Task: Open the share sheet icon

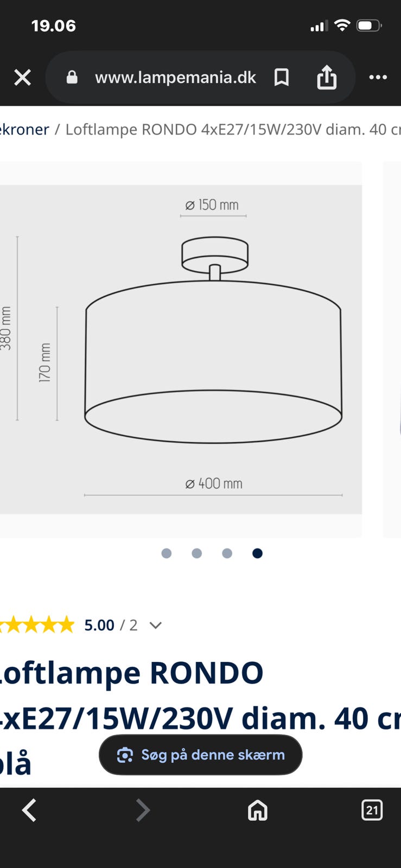Action: click(327, 76)
